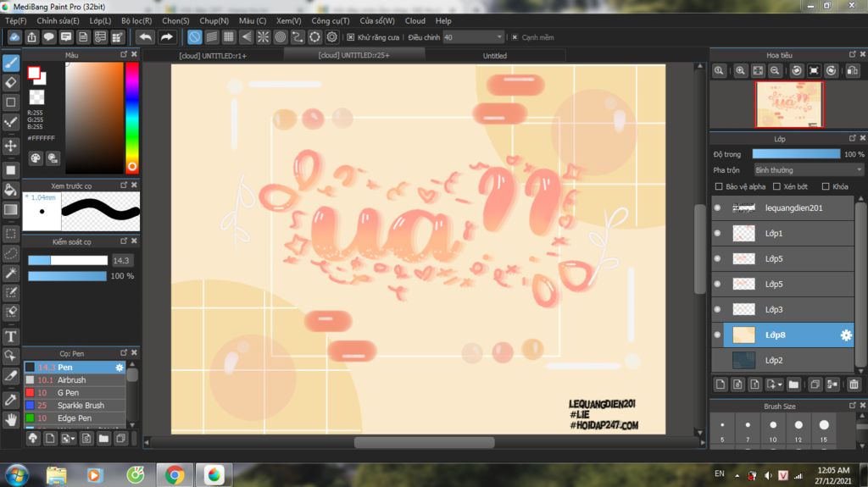
Task: Enable the radial snap guide icon
Action: (264, 37)
